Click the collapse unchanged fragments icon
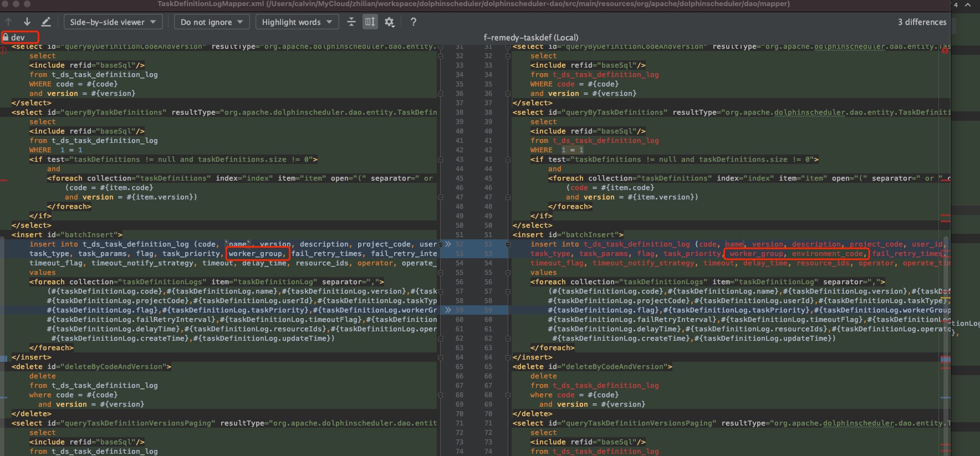This screenshot has width=980, height=456. point(351,22)
